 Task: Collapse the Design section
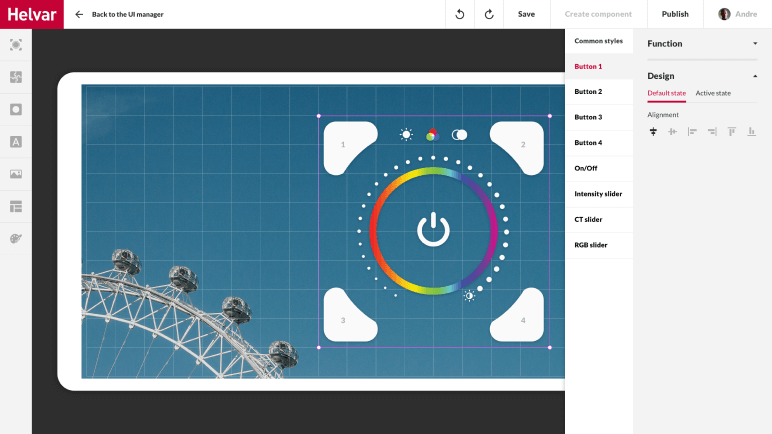click(x=702, y=76)
